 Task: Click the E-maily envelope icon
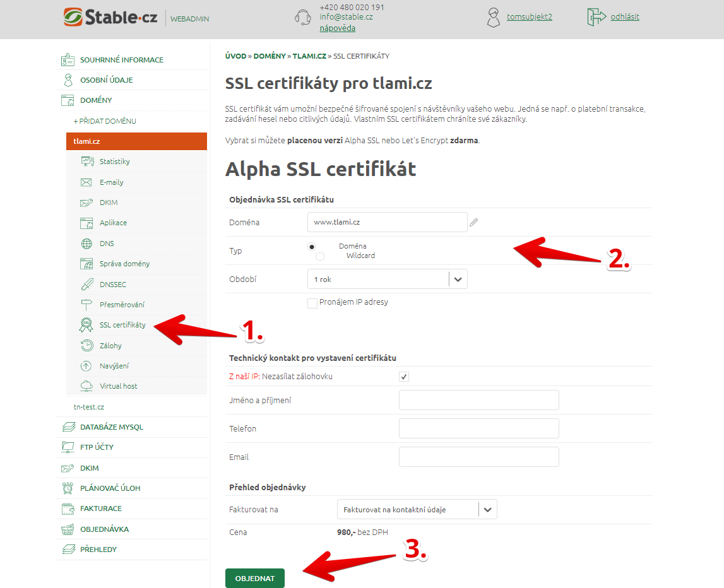click(86, 182)
